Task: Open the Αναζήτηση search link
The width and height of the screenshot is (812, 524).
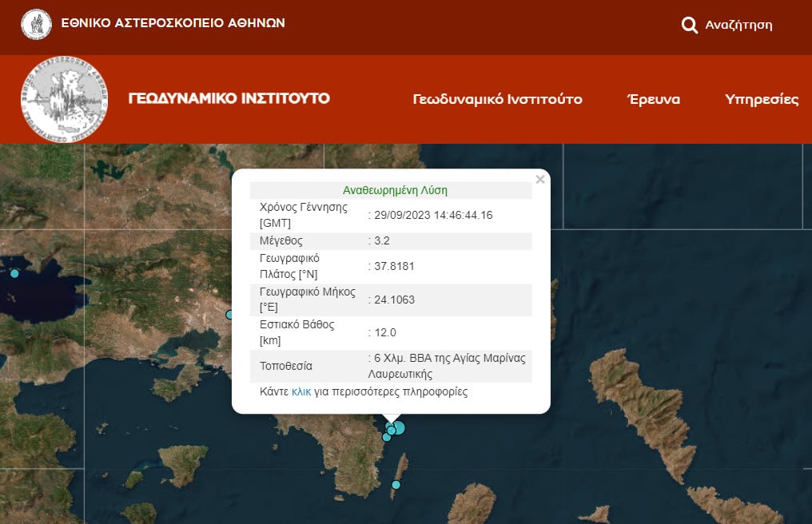Action: coord(738,25)
